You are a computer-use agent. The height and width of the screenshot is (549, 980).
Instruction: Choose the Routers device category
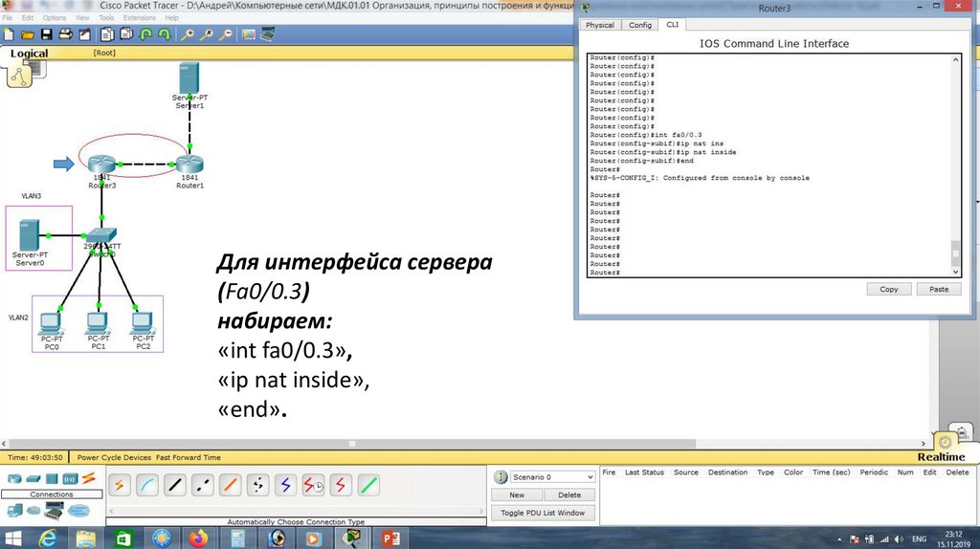pos(14,479)
